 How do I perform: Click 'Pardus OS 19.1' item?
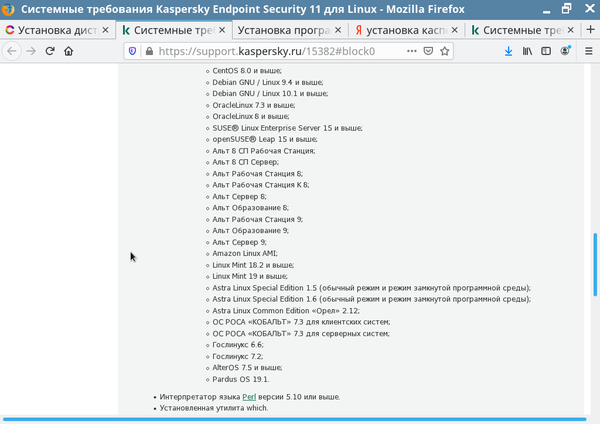(x=241, y=379)
